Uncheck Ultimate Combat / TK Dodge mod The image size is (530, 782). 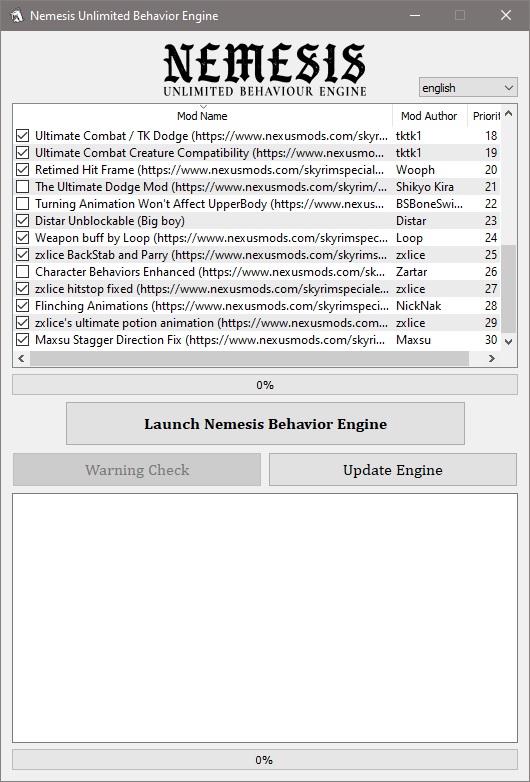tap(22, 136)
